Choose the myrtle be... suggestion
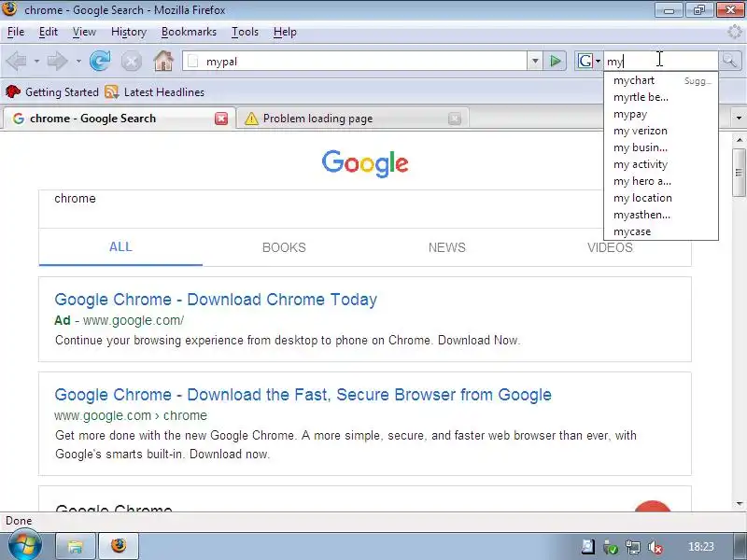 click(661, 97)
